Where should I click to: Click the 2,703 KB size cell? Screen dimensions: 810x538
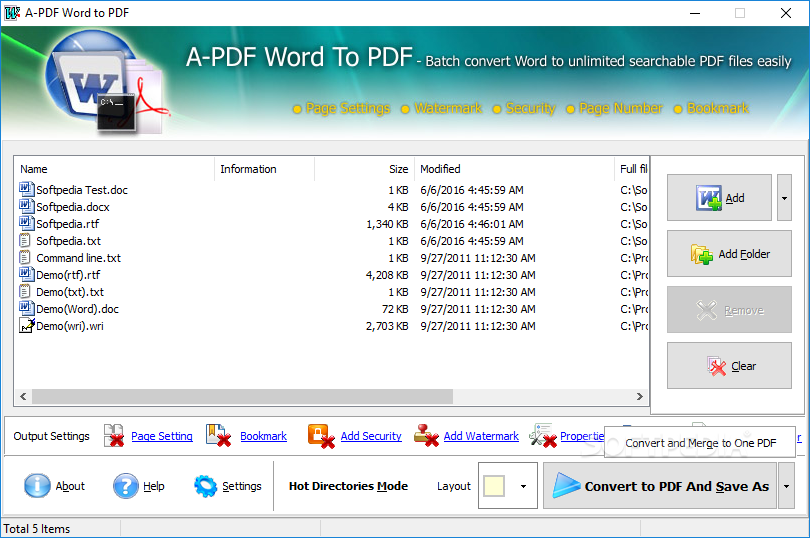pyautogui.click(x=387, y=326)
